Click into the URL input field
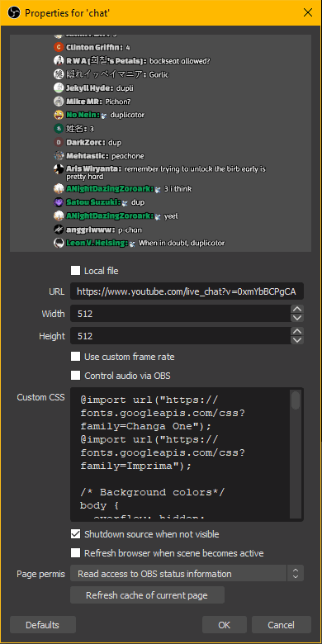The width and height of the screenshot is (322, 644). [187, 292]
